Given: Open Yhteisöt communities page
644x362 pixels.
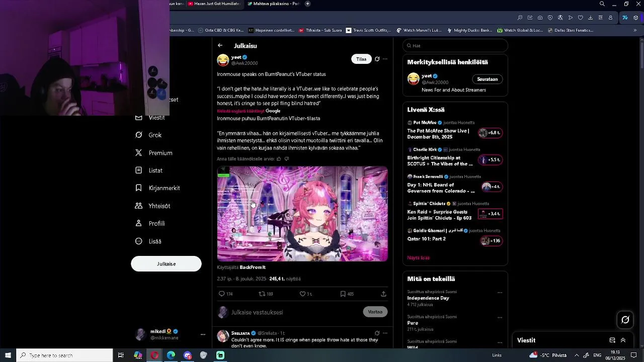Looking at the screenshot, I should (x=152, y=206).
